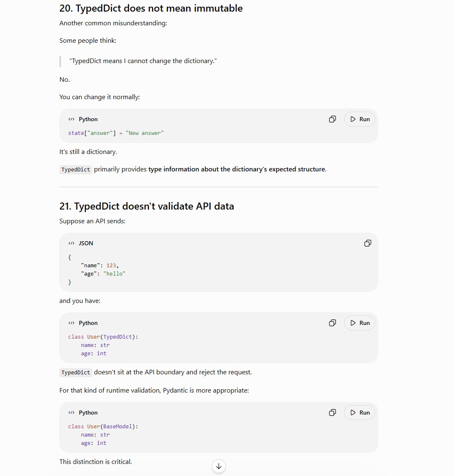Click the scroll-to-bottom arrow button
455x476 pixels.
coord(219,466)
